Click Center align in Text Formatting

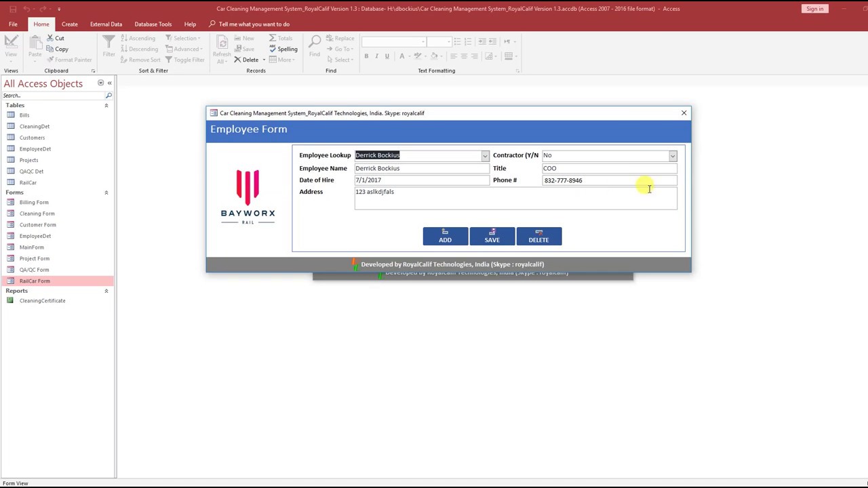coord(465,56)
